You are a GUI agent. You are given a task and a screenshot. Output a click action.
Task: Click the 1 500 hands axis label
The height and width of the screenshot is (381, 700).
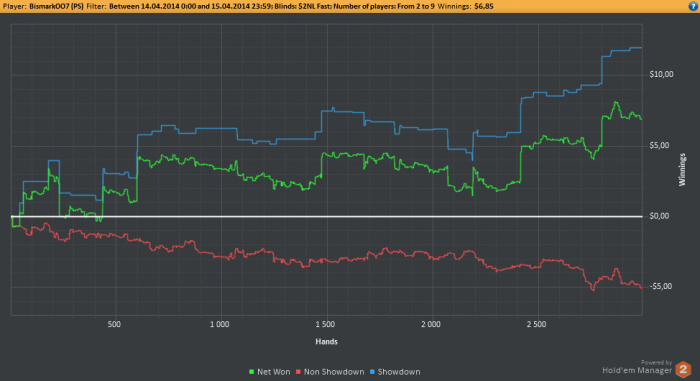(325, 324)
